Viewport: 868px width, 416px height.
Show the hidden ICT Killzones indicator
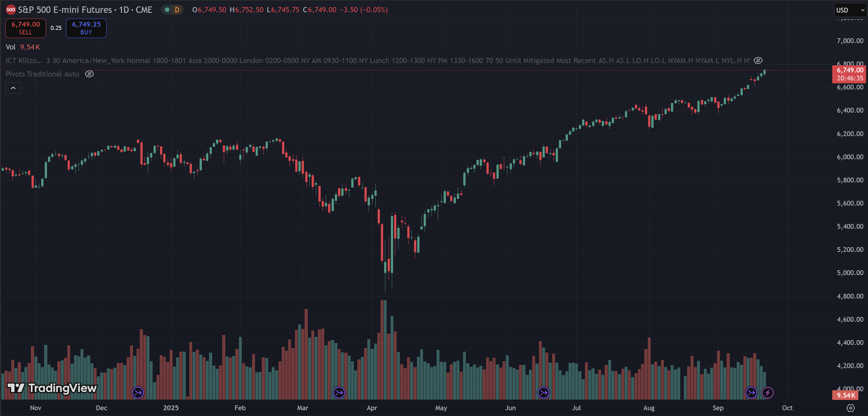(x=758, y=60)
